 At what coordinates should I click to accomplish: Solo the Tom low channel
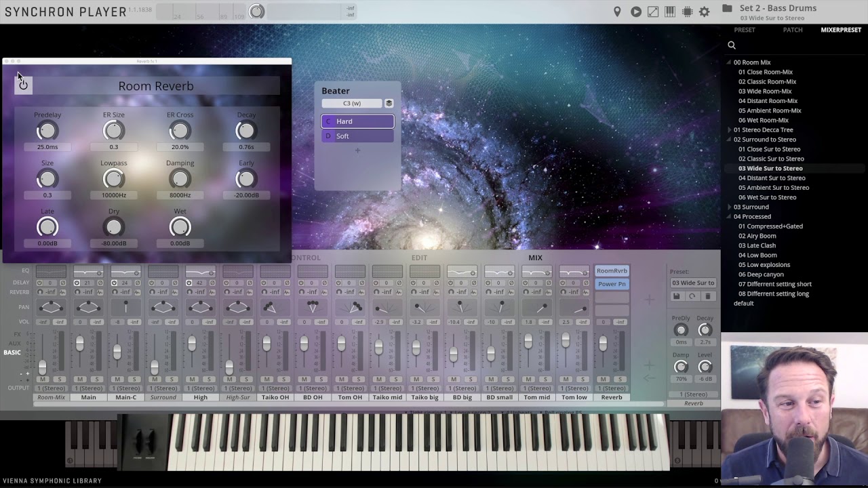[x=582, y=379]
